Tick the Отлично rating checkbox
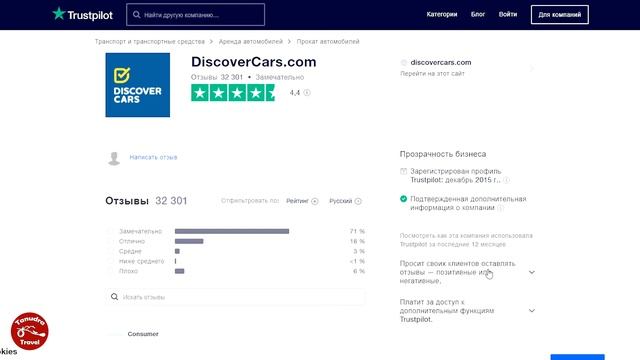Screen dimensions: 640x360 tap(110, 241)
